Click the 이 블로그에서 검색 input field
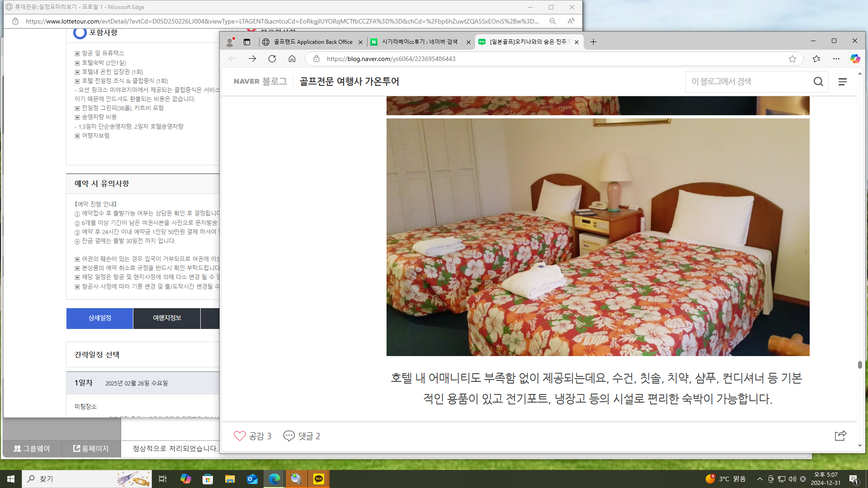This screenshot has width=868, height=488. (x=748, y=82)
